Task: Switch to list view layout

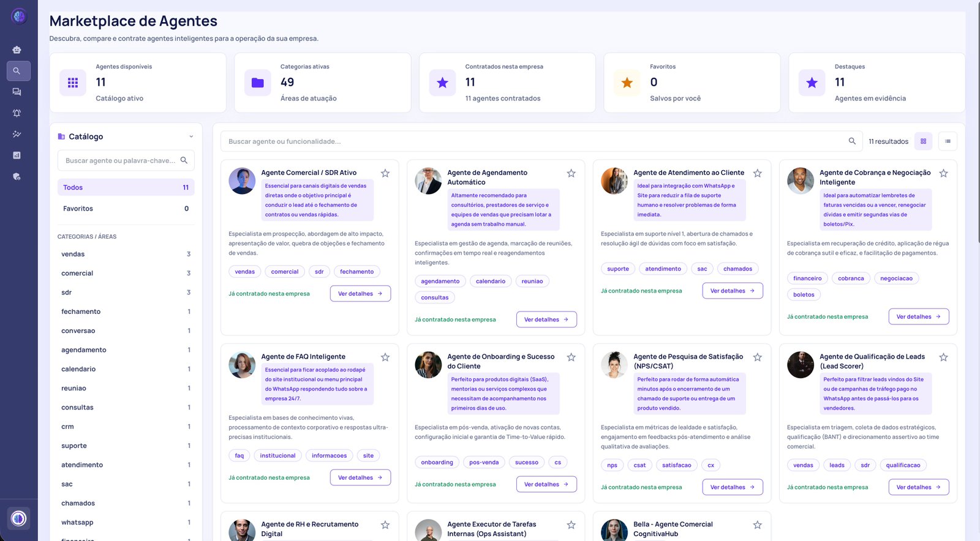Action: (x=948, y=141)
